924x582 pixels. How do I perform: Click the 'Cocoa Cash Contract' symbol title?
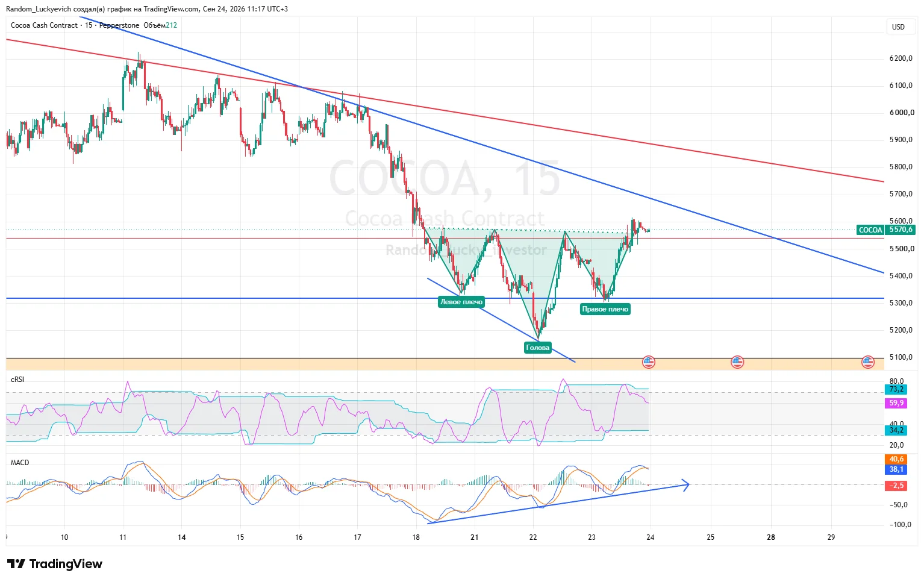coord(44,25)
